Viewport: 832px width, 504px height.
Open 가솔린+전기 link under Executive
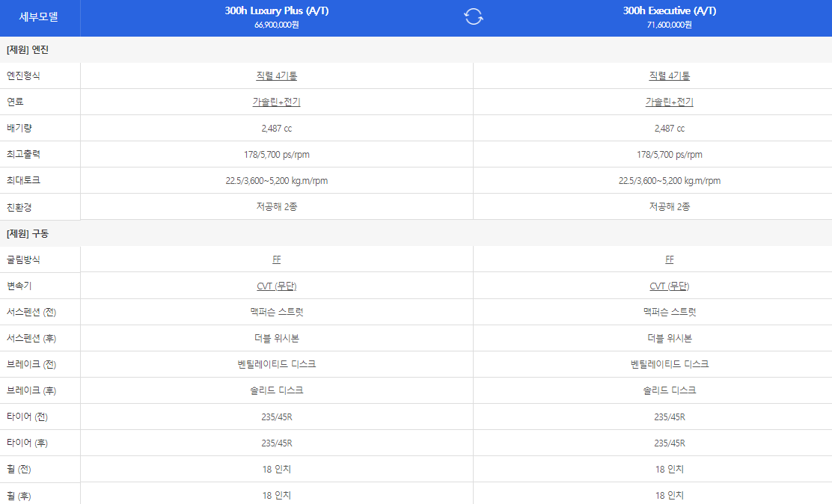[x=669, y=102]
